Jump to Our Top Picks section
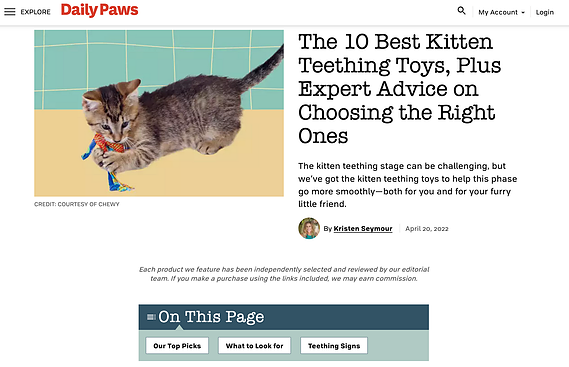Screen dimensions: 569x367 click(x=177, y=346)
